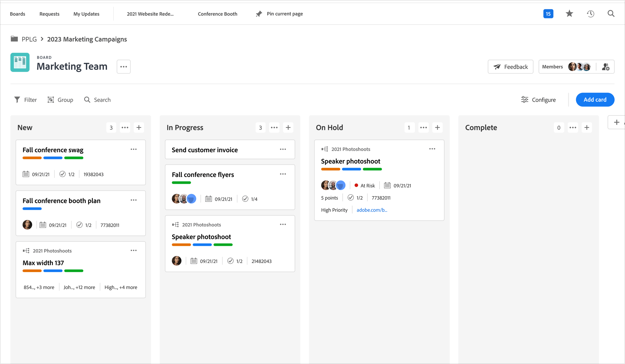The height and width of the screenshot is (364, 625).
Task: Open the Configure settings
Action: [538, 100]
